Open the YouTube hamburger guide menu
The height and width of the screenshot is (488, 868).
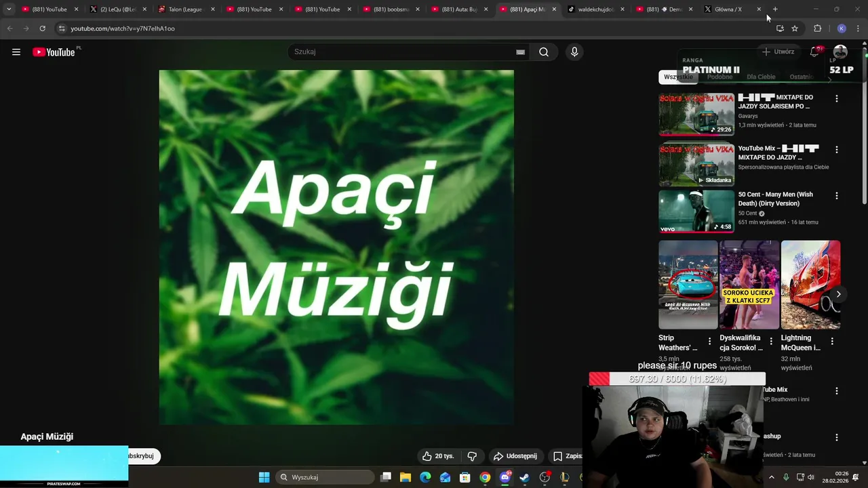[x=16, y=52]
